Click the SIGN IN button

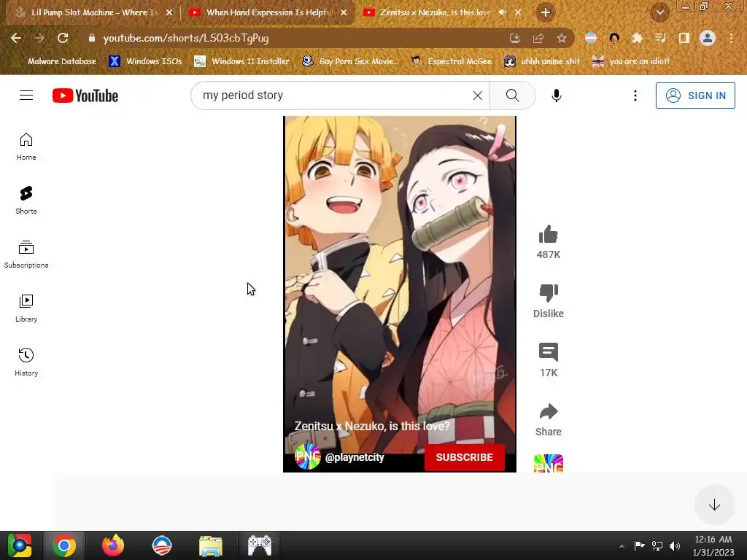[695, 96]
